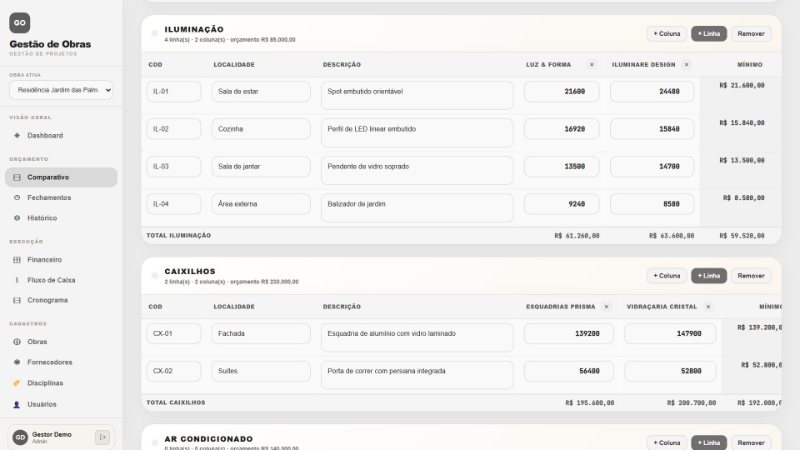Edit the Sala de estar location field

click(x=261, y=92)
